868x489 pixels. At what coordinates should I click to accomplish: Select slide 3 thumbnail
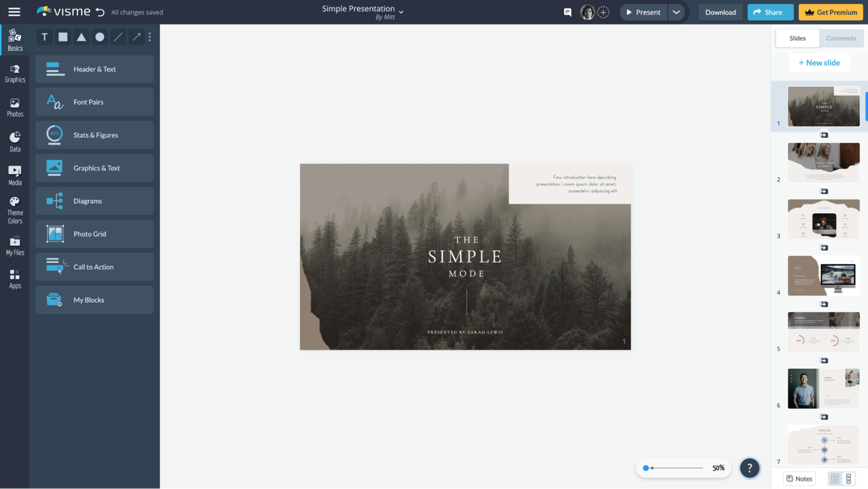824,219
